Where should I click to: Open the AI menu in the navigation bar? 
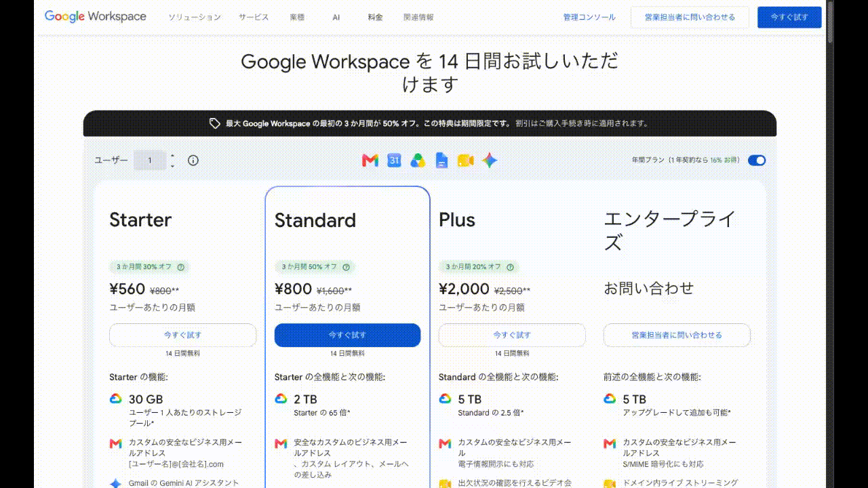(x=336, y=17)
